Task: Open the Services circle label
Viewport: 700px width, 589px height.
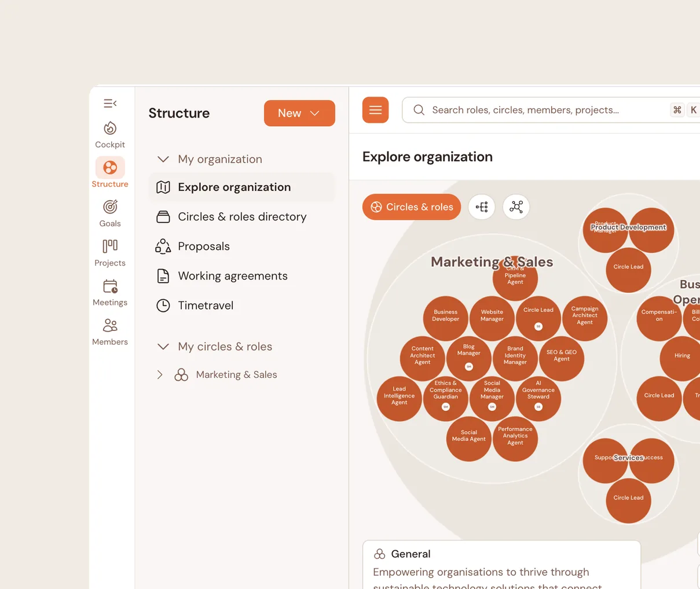Action: [x=628, y=458]
